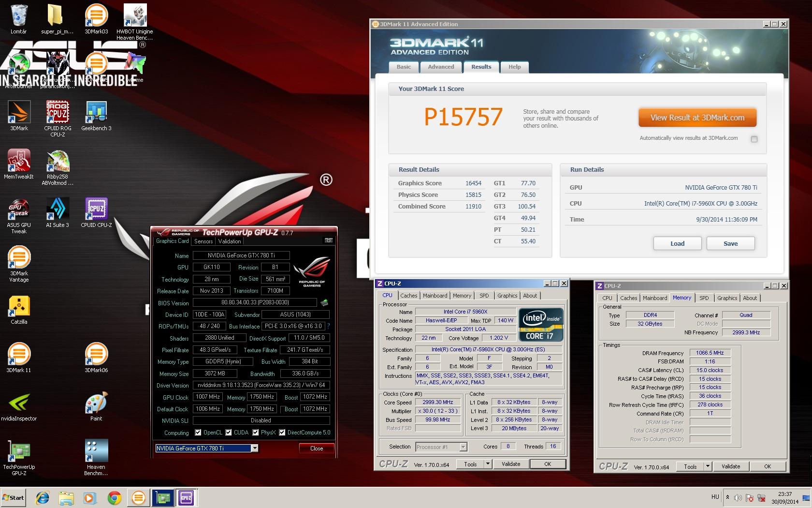Image resolution: width=812 pixels, height=508 pixels.
Task: Click the Save button in Run Details
Action: pos(730,243)
